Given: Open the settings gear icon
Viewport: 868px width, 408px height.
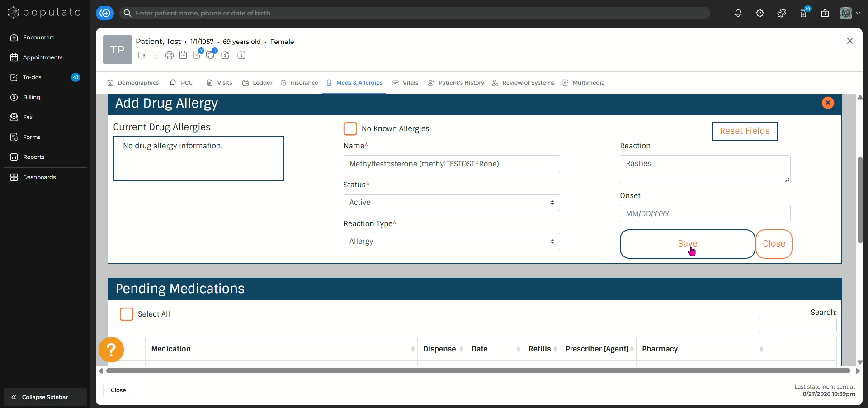Looking at the screenshot, I should pos(760,13).
